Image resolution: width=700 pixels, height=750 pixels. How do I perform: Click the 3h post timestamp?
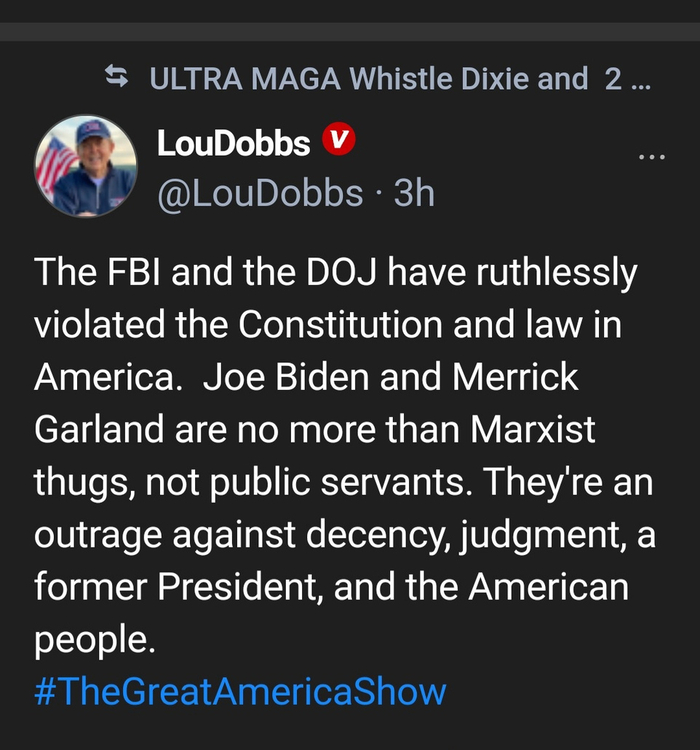(414, 193)
